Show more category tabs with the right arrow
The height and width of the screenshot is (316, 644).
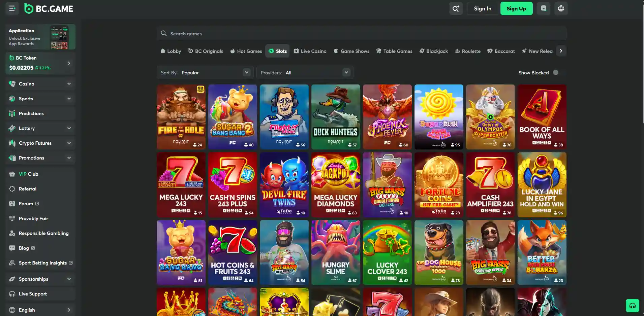click(x=561, y=51)
